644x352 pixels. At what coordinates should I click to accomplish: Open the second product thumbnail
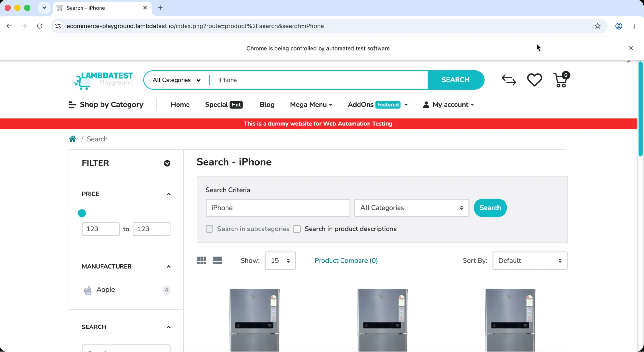(382, 320)
